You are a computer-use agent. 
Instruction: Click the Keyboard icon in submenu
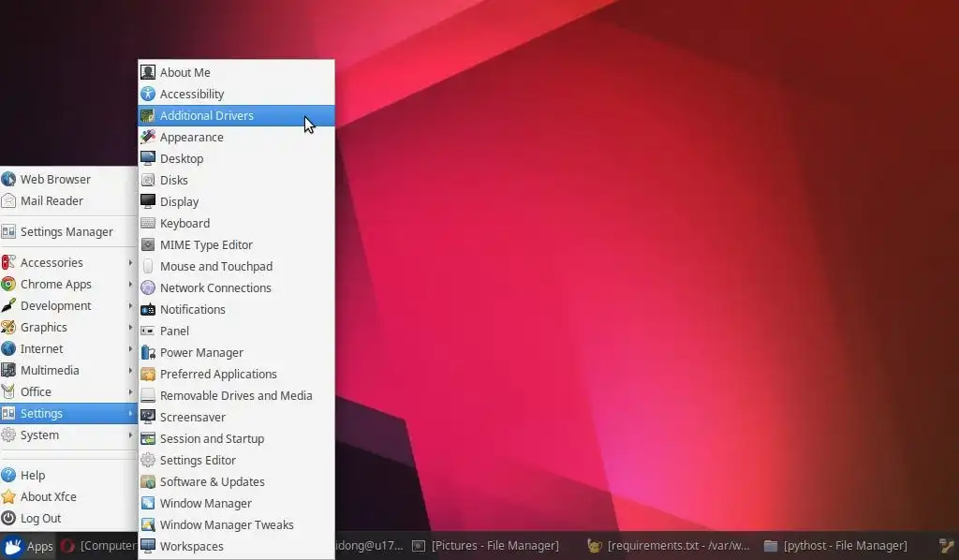[x=148, y=223]
